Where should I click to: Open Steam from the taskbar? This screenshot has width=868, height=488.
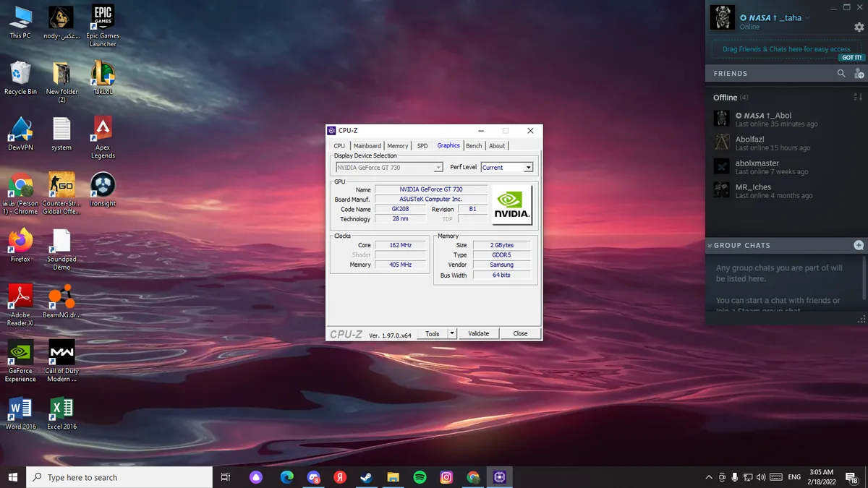366,477
